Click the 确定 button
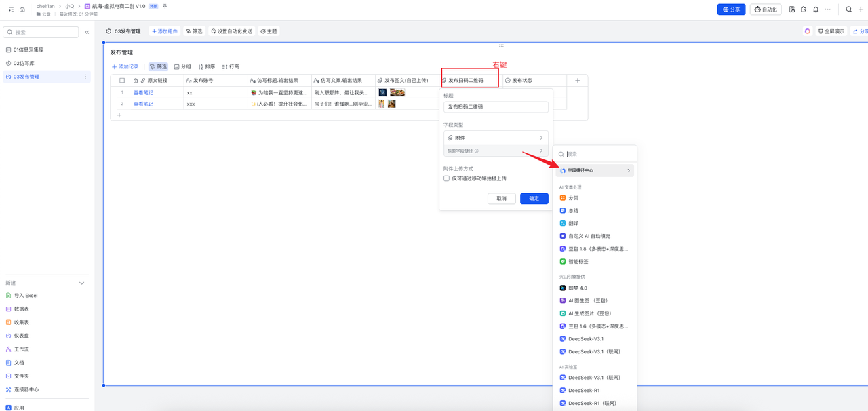Screen dimensions: 868x411 (534, 198)
